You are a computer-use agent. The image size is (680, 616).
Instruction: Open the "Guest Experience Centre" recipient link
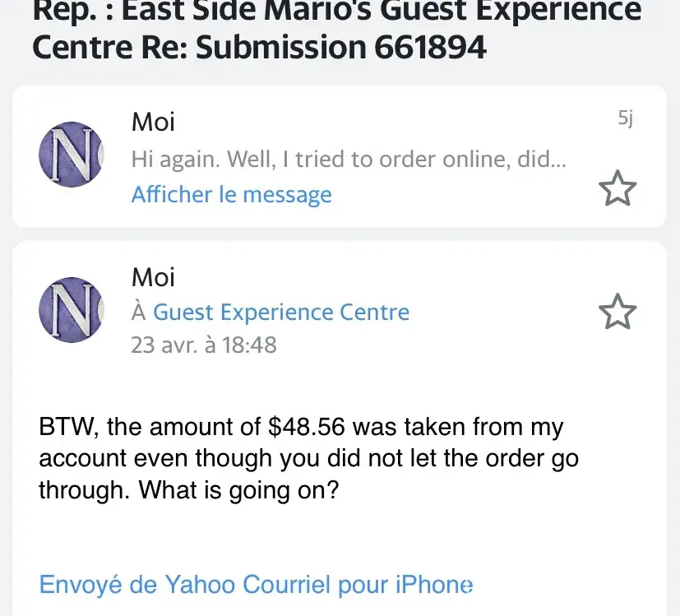coord(281,313)
